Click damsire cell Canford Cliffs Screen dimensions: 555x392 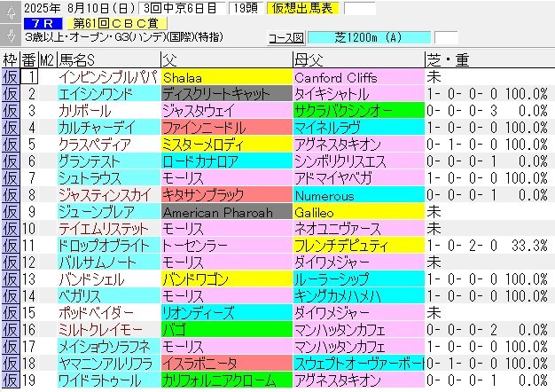click(358, 77)
